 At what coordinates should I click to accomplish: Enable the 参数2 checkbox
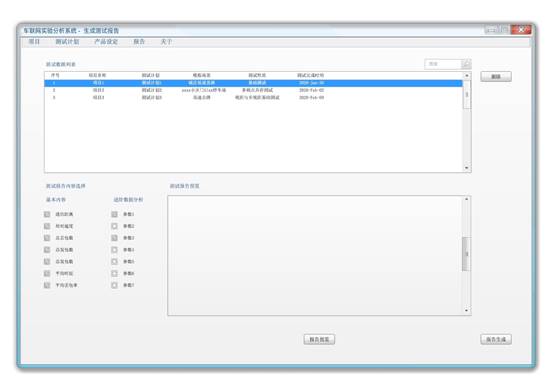(x=114, y=226)
